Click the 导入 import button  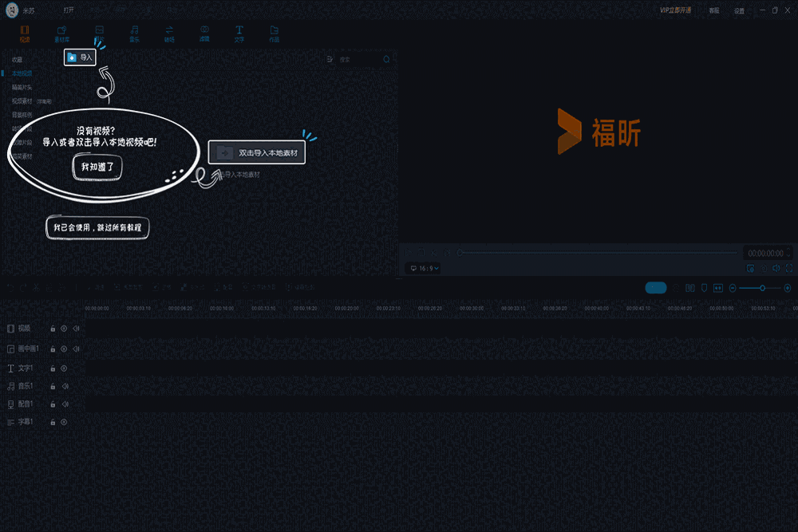pos(80,57)
